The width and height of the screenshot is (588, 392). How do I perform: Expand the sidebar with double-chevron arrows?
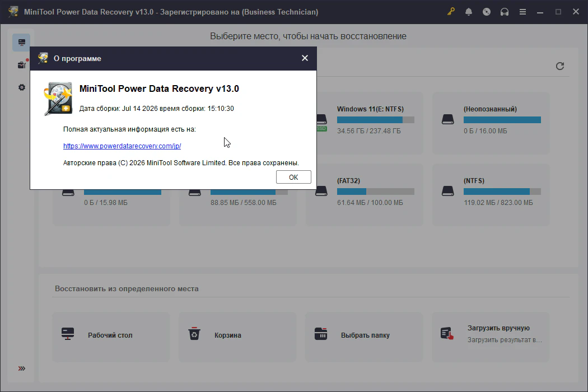[x=22, y=368]
